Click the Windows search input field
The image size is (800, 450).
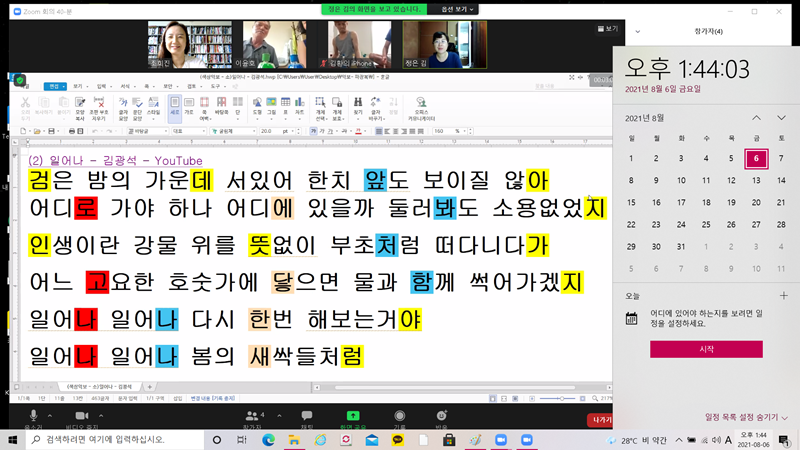115,439
